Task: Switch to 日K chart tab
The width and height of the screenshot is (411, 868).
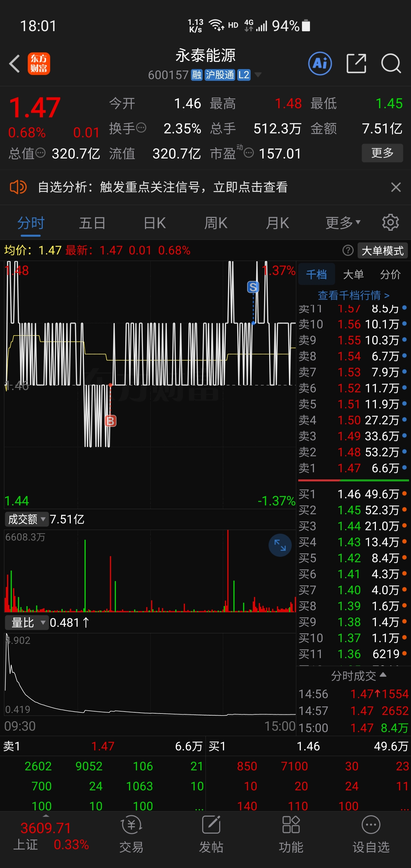Action: (155, 223)
